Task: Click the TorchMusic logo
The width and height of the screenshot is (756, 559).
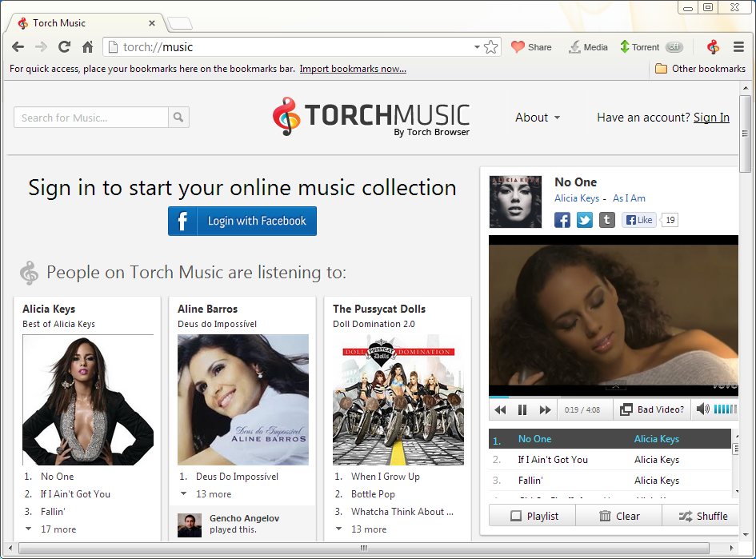Action: pyautogui.click(x=370, y=117)
